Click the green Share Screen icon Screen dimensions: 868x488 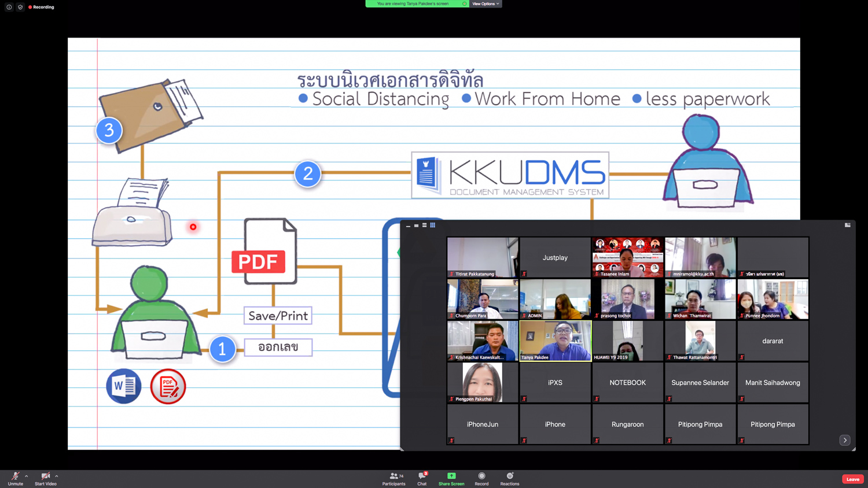(451, 476)
